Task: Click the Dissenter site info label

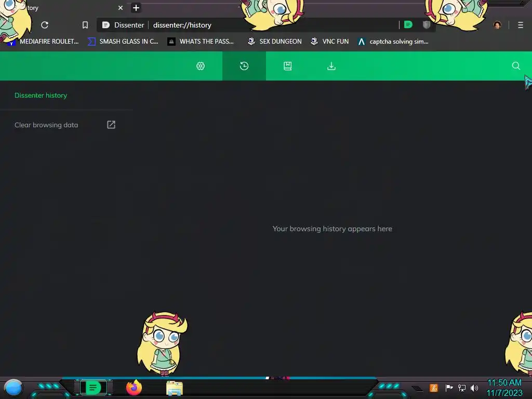Action: click(123, 25)
